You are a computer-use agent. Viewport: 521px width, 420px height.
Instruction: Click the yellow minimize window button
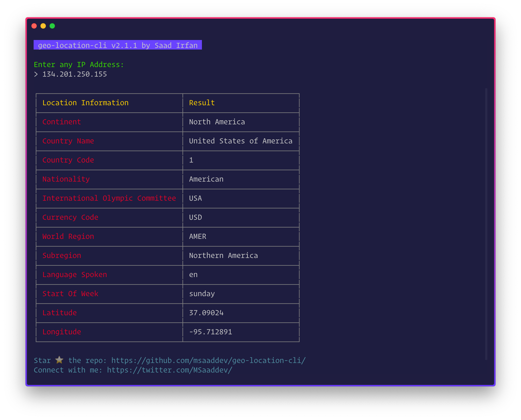(43, 26)
